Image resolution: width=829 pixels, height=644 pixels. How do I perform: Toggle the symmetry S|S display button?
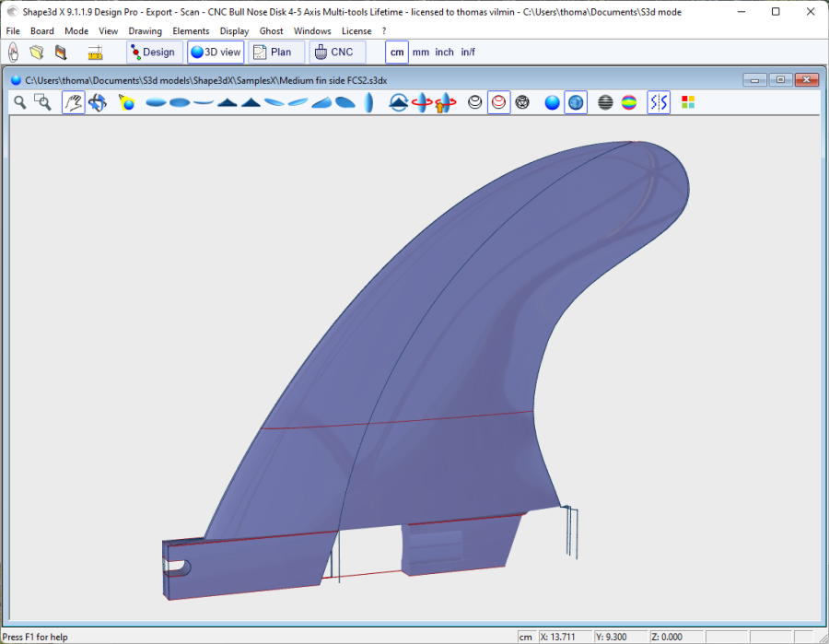click(659, 102)
